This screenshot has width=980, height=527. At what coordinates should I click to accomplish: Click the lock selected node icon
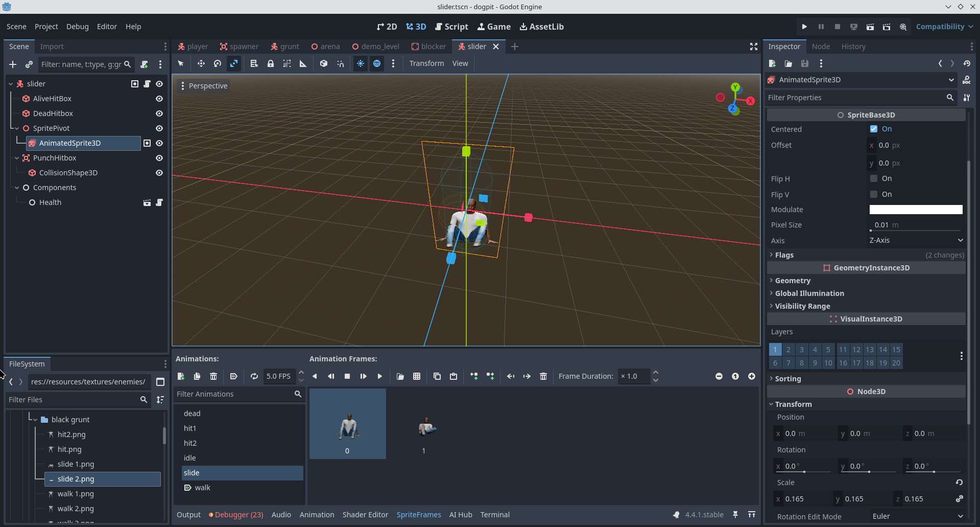[x=271, y=63]
